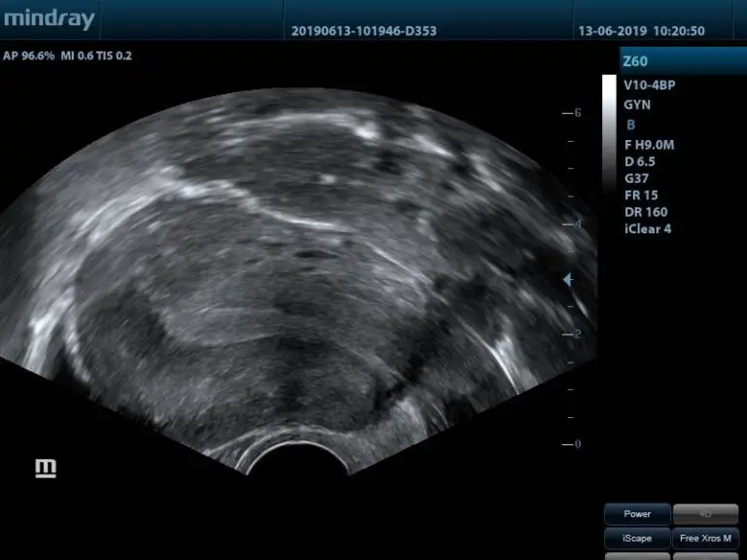Click the G37 gain parameter
747x560 pixels.
click(636, 179)
